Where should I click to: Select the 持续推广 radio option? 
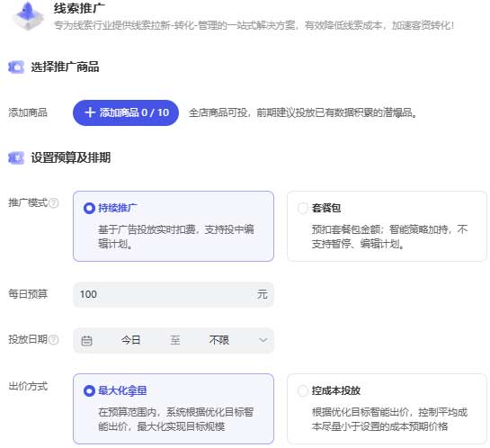pyautogui.click(x=89, y=208)
